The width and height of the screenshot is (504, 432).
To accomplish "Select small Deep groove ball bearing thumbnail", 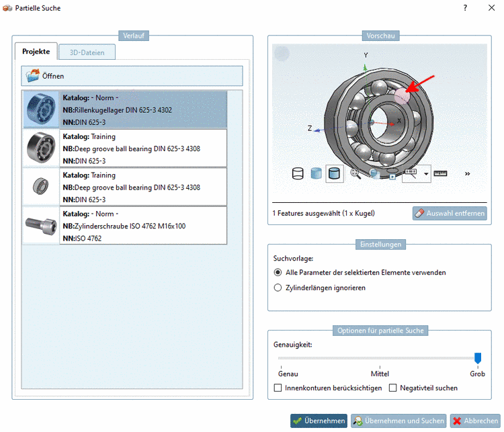I will (41, 186).
